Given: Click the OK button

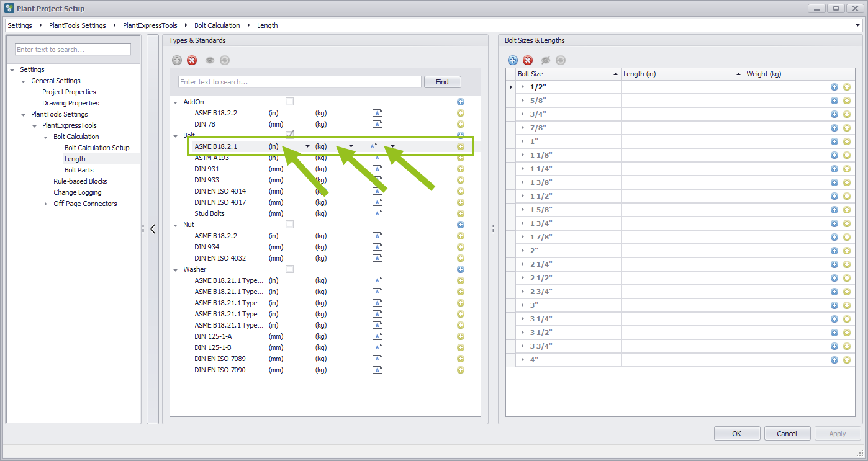Looking at the screenshot, I should [x=737, y=434].
